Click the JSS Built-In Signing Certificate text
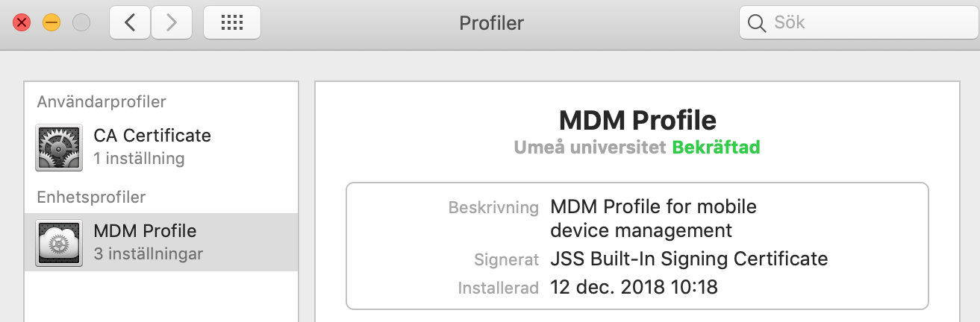The width and height of the screenshot is (980, 322). pos(689,259)
